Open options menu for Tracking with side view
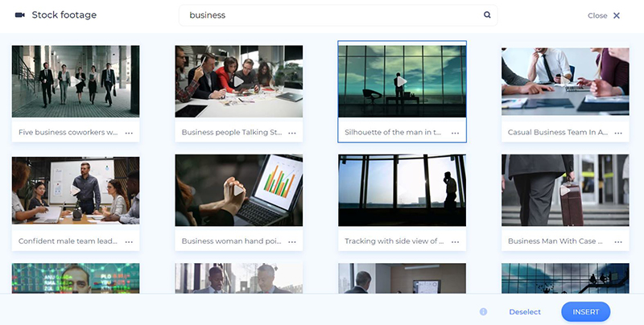The width and height of the screenshot is (644, 325). (x=455, y=241)
